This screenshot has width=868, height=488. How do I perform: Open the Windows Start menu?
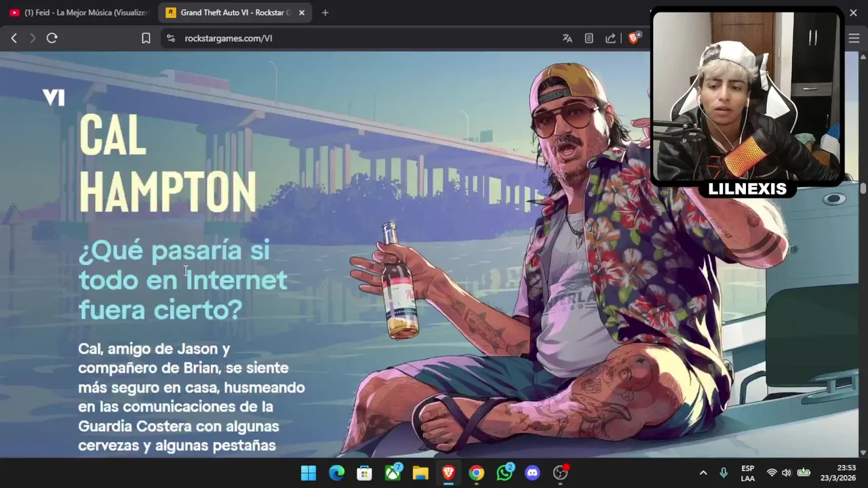(308, 473)
